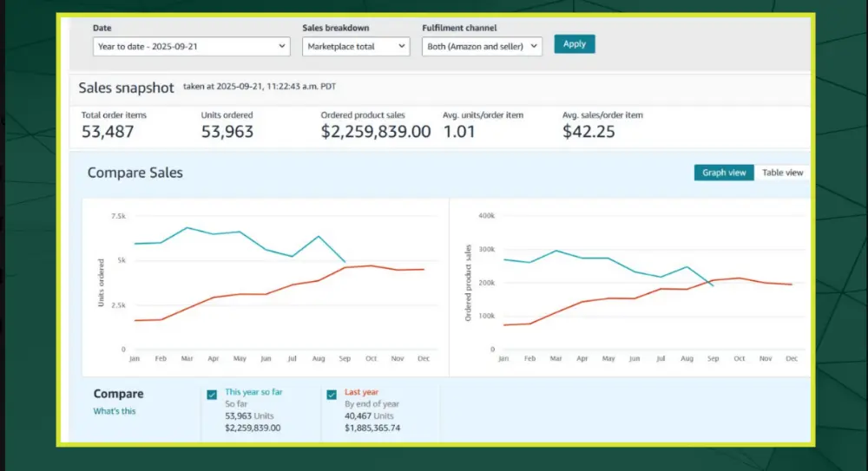Click the $1,885,365.74 last year total

click(372, 428)
